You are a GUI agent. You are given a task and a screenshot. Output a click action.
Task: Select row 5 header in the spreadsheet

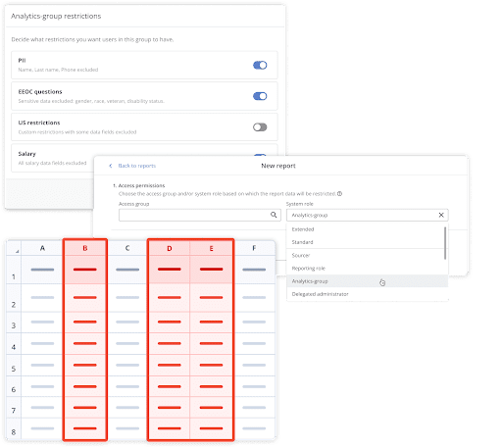coord(14,365)
